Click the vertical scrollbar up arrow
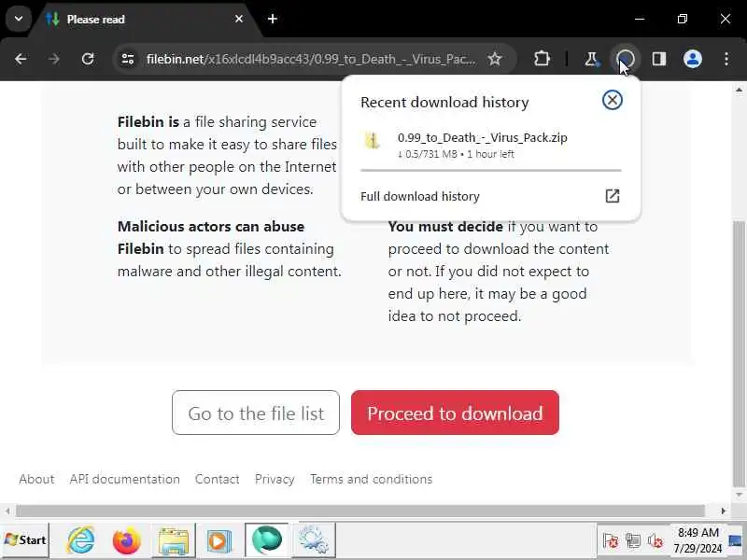Viewport: 747px width, 560px height. pyautogui.click(x=739, y=90)
